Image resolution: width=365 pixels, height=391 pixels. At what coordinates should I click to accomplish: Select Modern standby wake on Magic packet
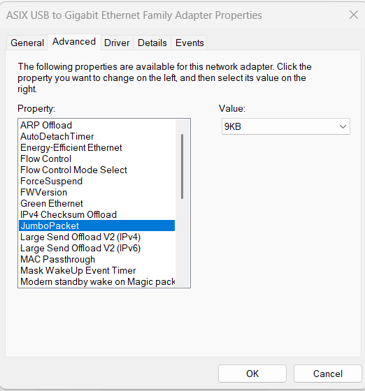coord(97,282)
